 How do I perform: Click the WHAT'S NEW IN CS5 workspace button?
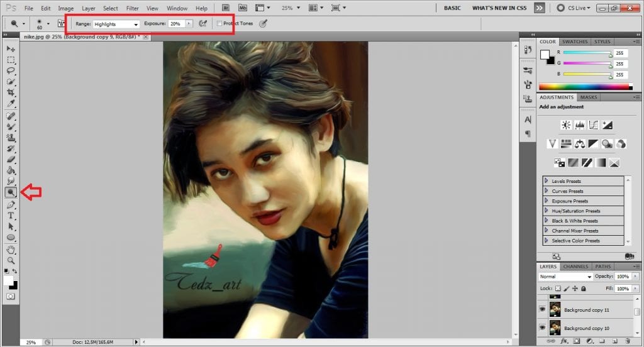point(499,8)
